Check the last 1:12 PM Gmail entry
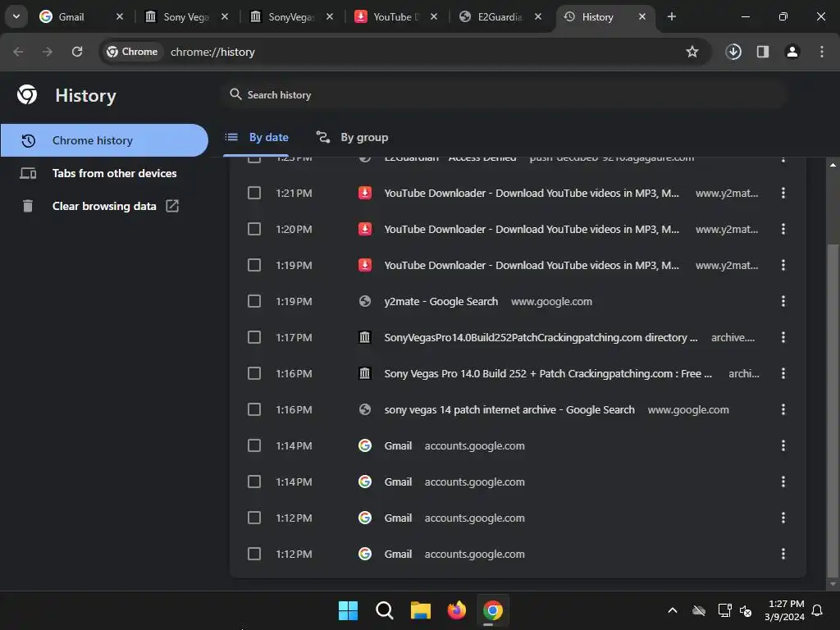 click(254, 554)
